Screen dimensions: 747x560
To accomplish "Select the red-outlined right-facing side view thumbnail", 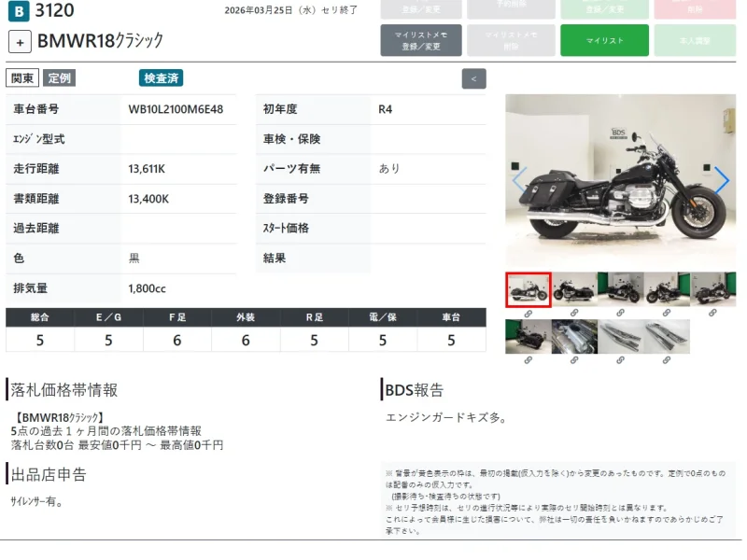I will 528,289.
